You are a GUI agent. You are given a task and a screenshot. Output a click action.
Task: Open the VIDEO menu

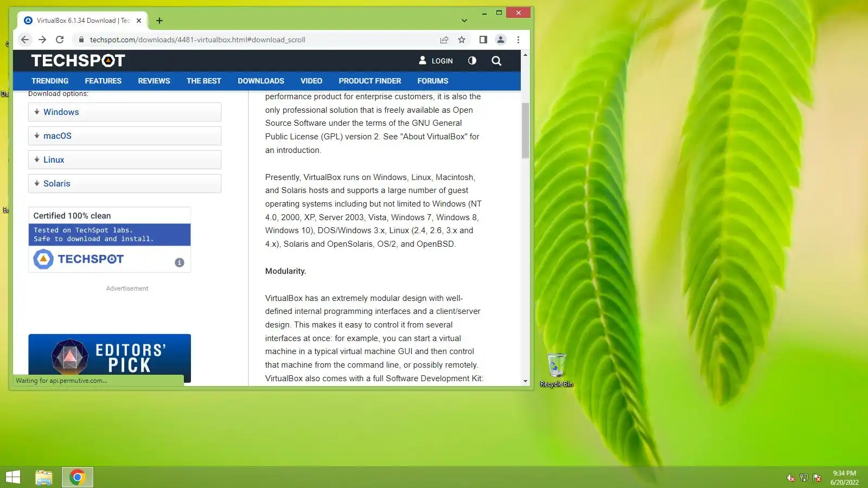(311, 81)
